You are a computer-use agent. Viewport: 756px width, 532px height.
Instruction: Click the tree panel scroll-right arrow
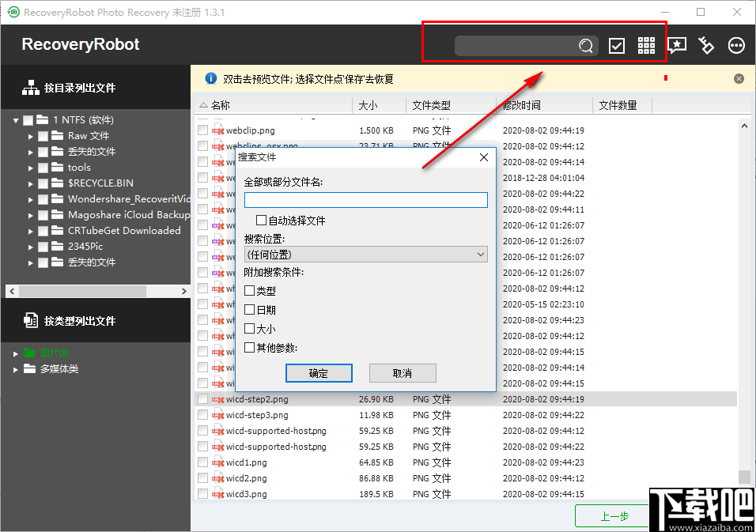pos(183,291)
